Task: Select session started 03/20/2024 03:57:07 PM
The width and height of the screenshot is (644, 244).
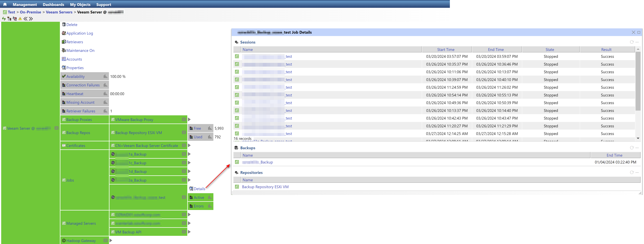Action: coord(434,57)
